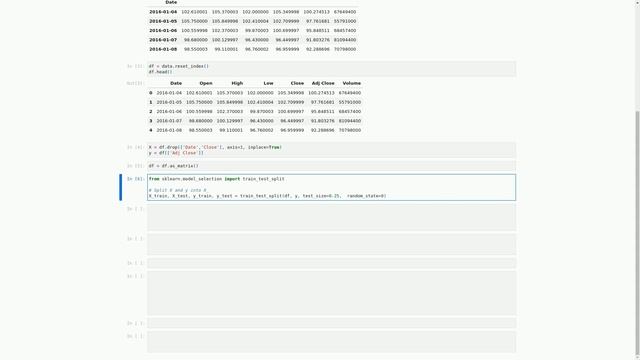Click the In [4] prompt label
Viewport: 640px width, 360px height.
coord(135,147)
